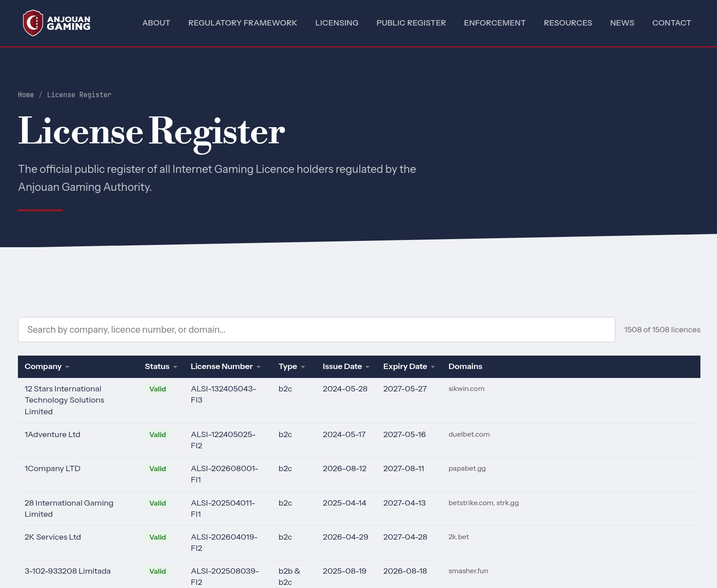The image size is (717, 588).
Task: Click issue date 2026-04-29
Action: pyautogui.click(x=346, y=537)
